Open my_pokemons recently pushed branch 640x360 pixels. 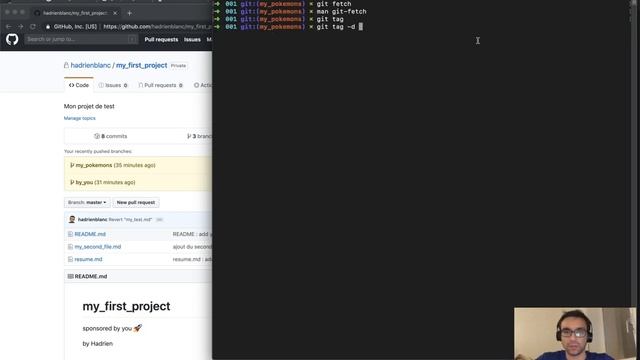tap(93, 165)
